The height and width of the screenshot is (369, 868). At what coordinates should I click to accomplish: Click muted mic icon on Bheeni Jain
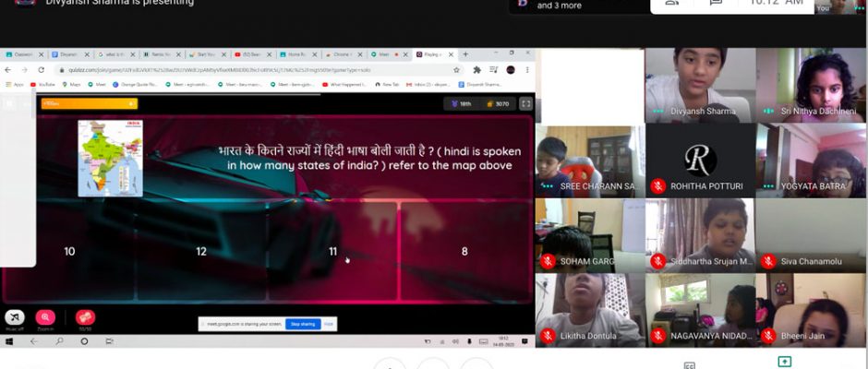(768, 336)
